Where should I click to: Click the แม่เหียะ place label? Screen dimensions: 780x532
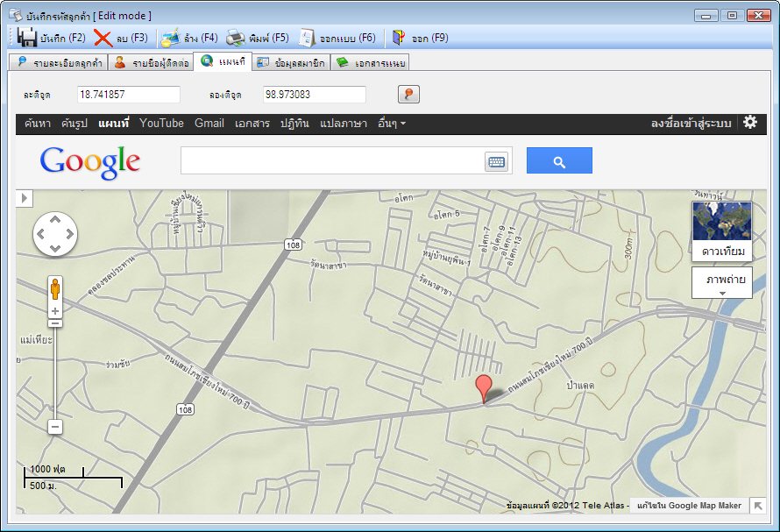(x=36, y=340)
